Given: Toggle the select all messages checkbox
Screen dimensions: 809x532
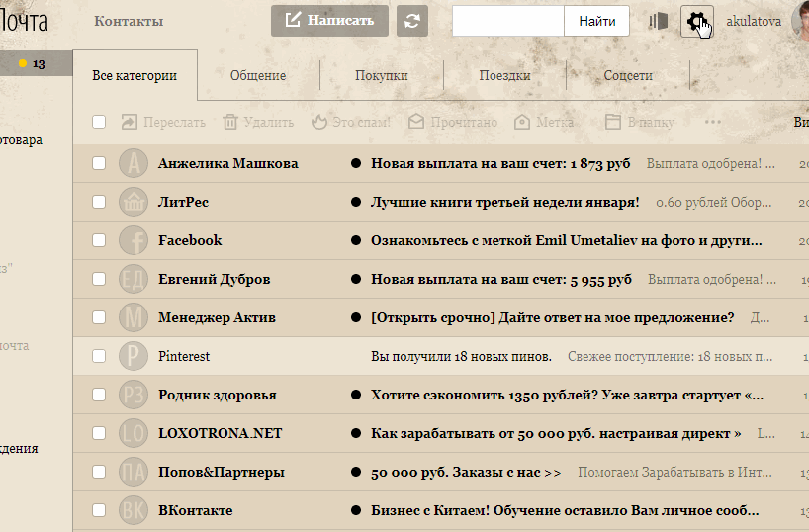Looking at the screenshot, I should (x=99, y=123).
